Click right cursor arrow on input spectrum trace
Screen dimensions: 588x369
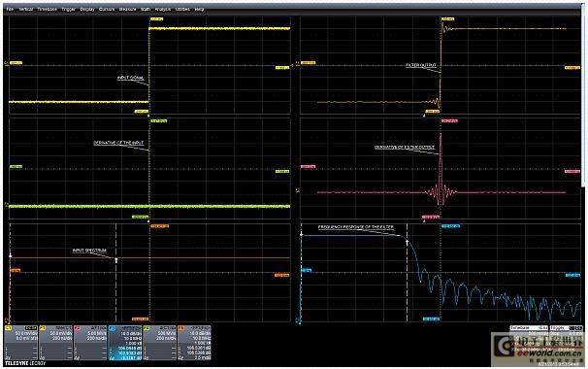[x=116, y=260]
